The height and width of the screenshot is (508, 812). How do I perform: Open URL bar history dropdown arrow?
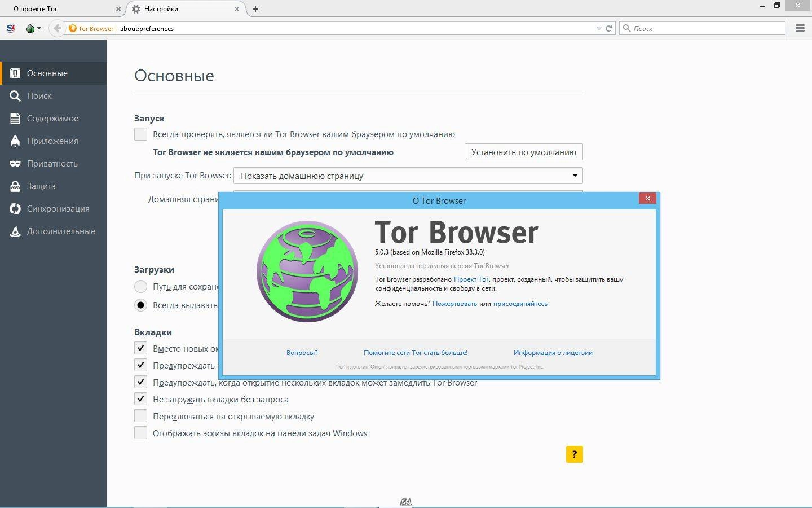click(599, 28)
